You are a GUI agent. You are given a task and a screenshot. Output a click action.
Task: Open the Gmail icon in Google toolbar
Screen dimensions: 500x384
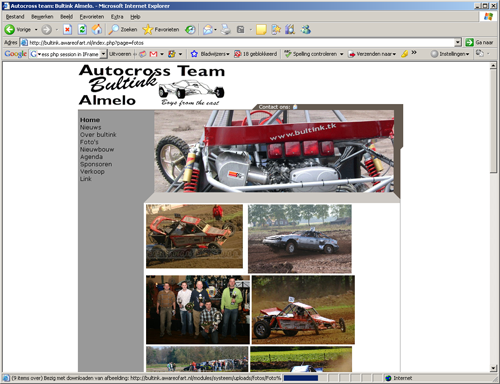point(153,54)
